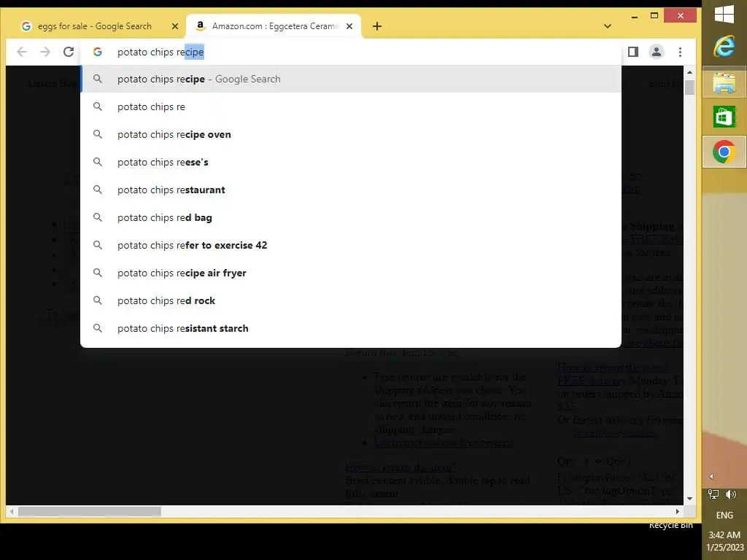747x560 pixels.
Task: Click the Chrome taskbar icon
Action: click(x=724, y=152)
